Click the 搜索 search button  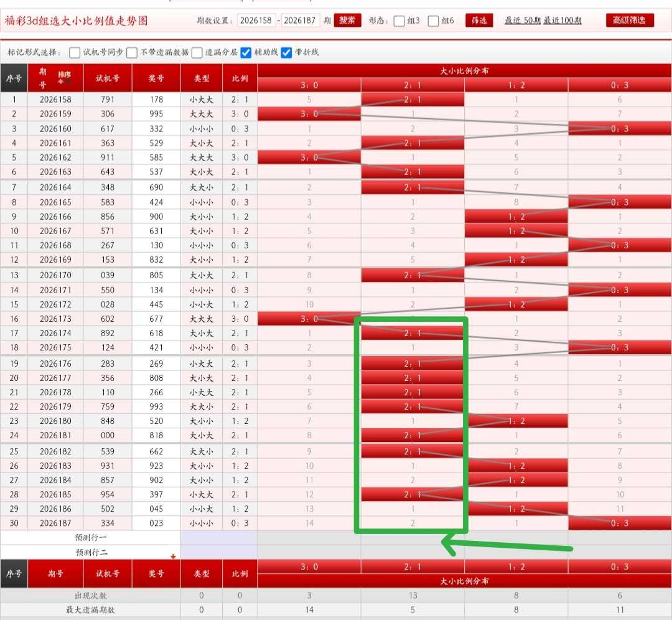point(347,20)
